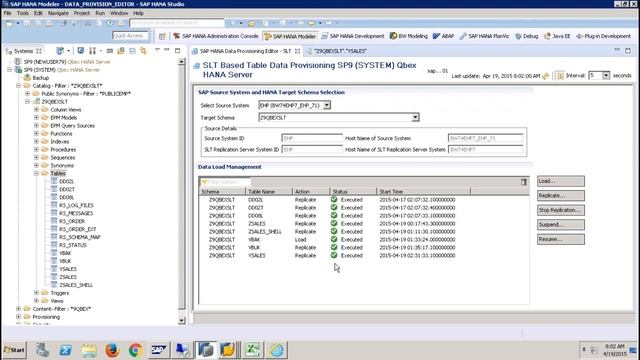This screenshot has height=360, width=640.
Task: Open the File Explorer taskbar icon
Action: click(89, 350)
